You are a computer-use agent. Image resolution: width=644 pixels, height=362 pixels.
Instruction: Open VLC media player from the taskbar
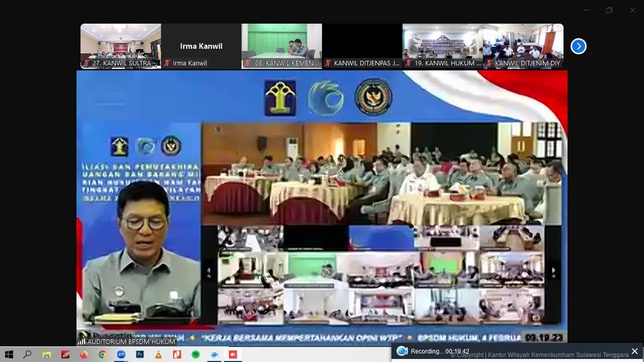158,354
